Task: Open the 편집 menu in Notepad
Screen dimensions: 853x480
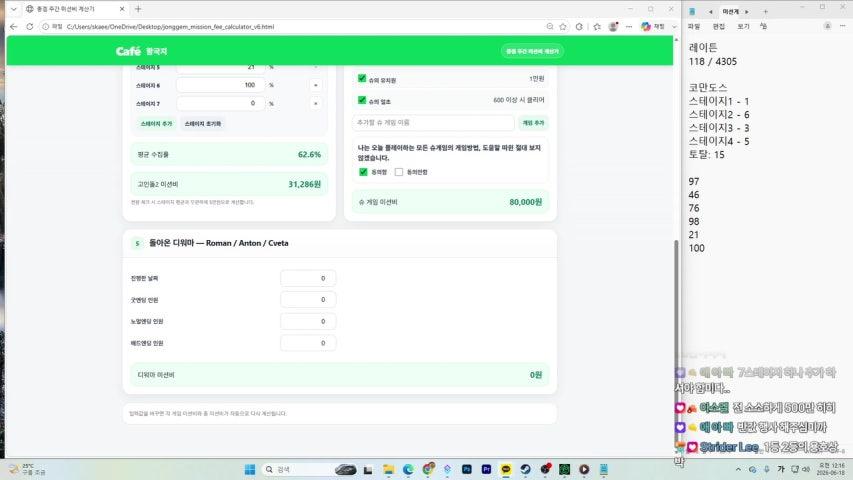Action: point(719,26)
